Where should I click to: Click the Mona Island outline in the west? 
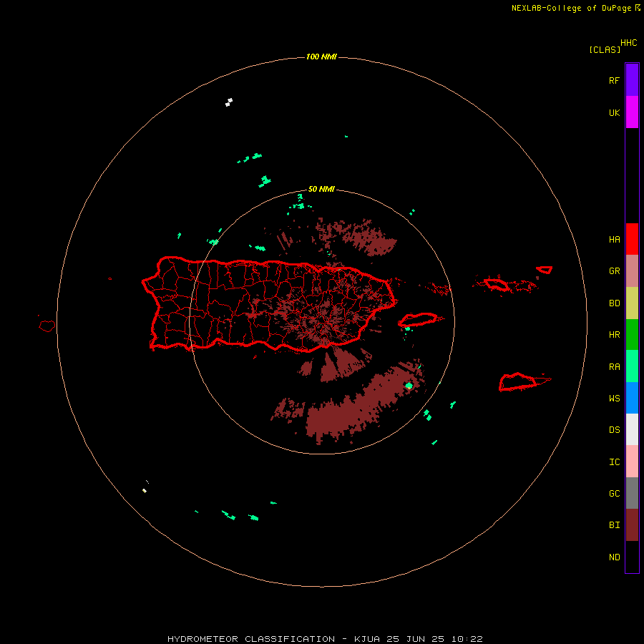(47, 326)
